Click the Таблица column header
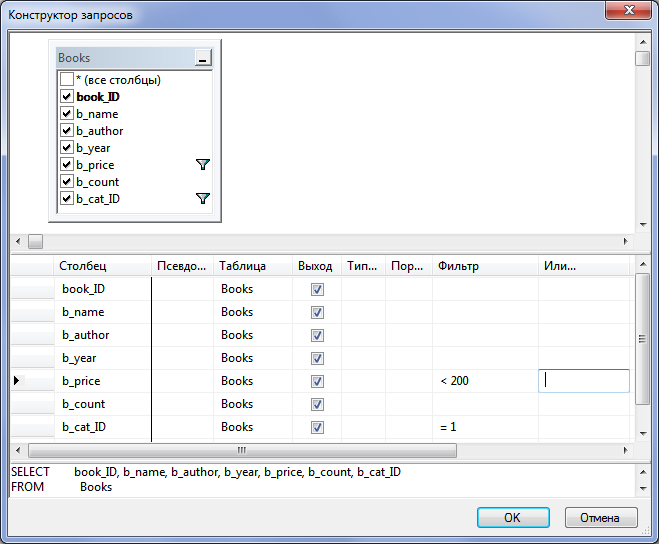 pyautogui.click(x=253, y=266)
